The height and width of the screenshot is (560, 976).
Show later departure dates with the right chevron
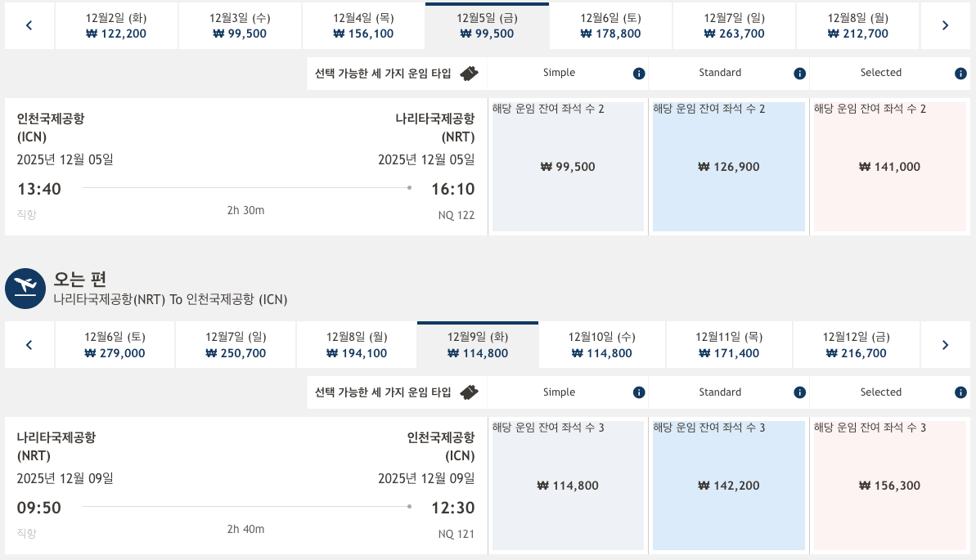click(x=945, y=25)
